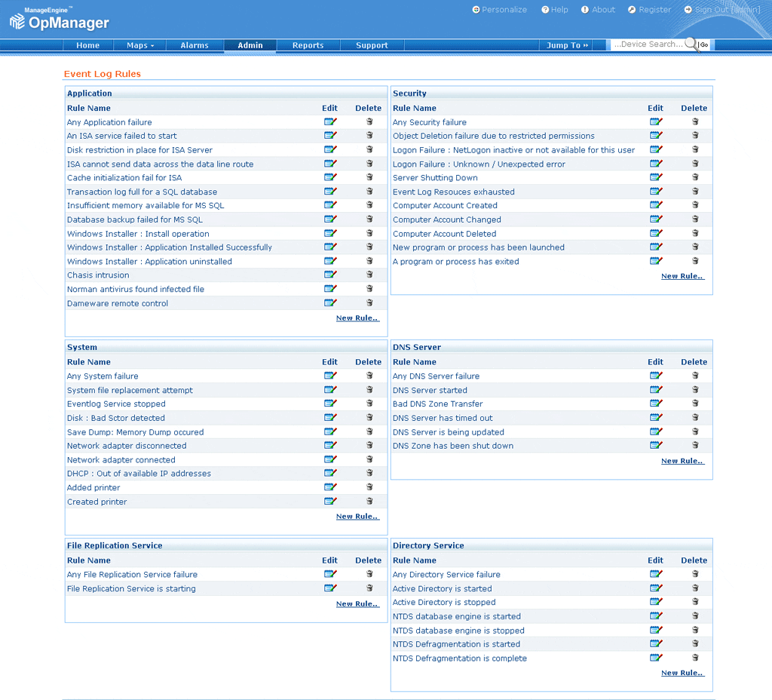Edit the Any Application failure rule
The height and width of the screenshot is (700, 772).
click(330, 121)
